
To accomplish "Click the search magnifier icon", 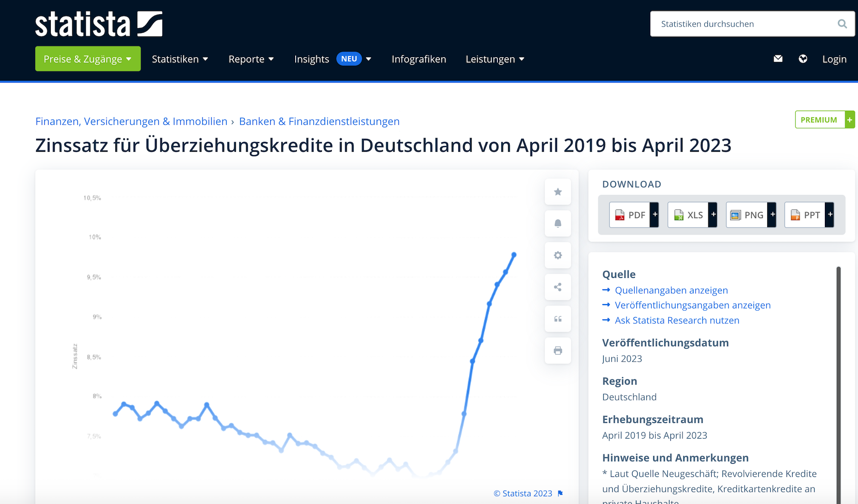I will click(x=842, y=24).
